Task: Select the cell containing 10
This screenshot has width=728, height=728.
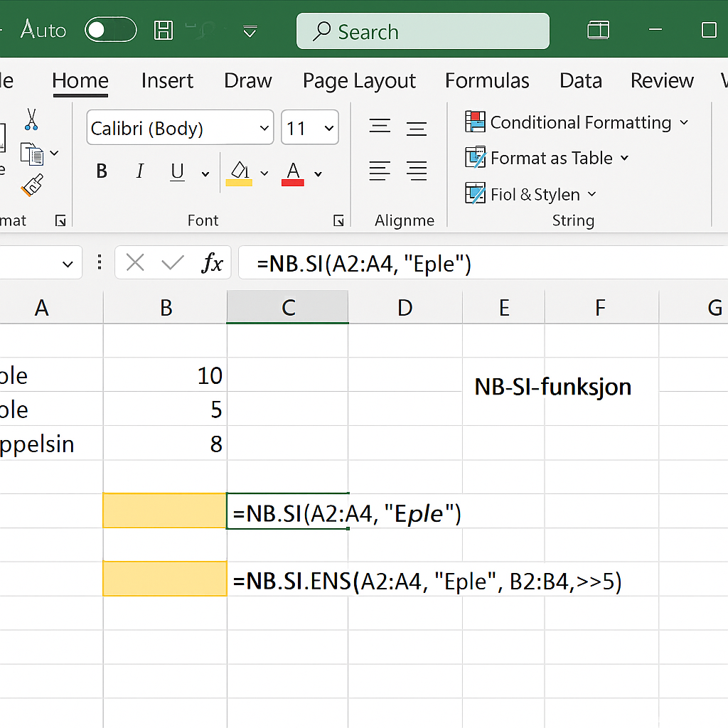Action: click(x=165, y=375)
